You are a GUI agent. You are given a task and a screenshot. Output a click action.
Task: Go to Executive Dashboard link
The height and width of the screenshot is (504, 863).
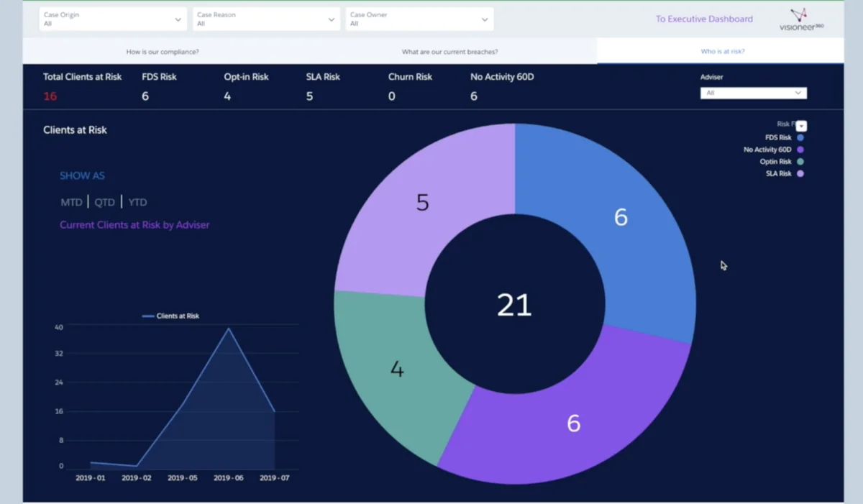tap(704, 19)
